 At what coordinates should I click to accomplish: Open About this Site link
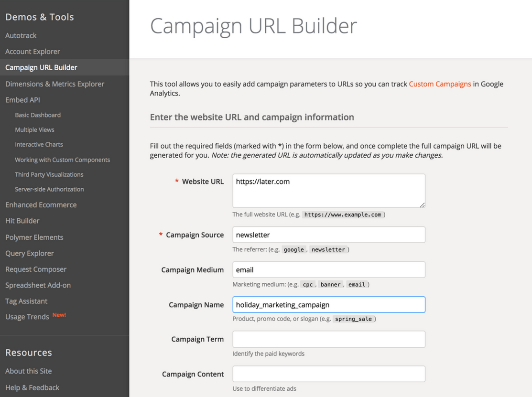click(x=29, y=371)
